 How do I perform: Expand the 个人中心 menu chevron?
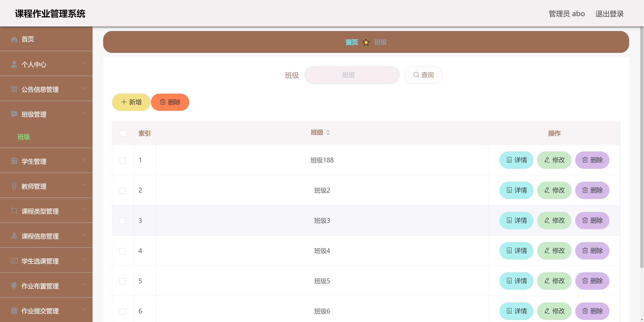click(84, 63)
